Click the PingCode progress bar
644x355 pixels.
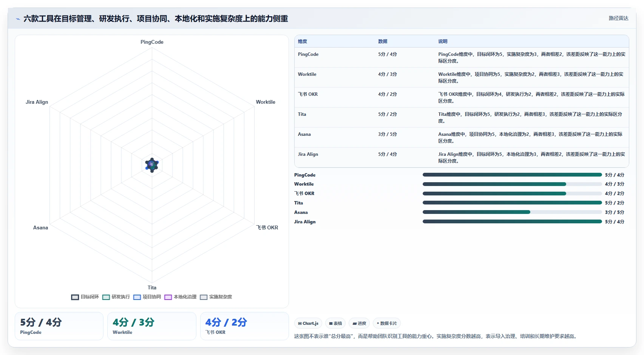click(x=512, y=175)
